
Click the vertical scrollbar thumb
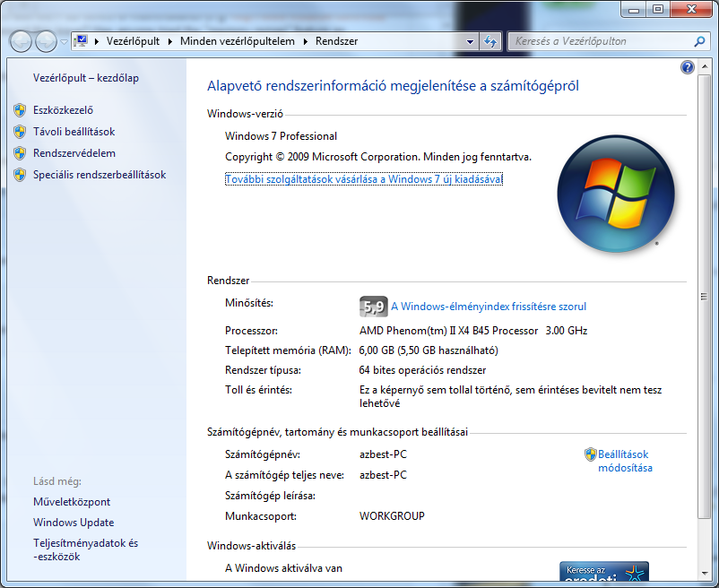tap(704, 297)
